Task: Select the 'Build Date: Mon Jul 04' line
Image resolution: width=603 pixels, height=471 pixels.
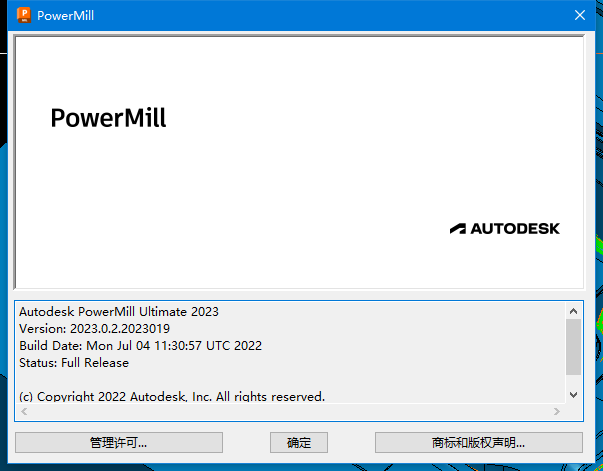Action: [140, 345]
